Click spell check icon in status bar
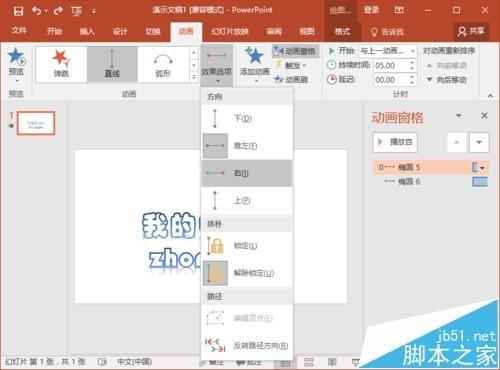This screenshot has width=500, height=370. 102,362
